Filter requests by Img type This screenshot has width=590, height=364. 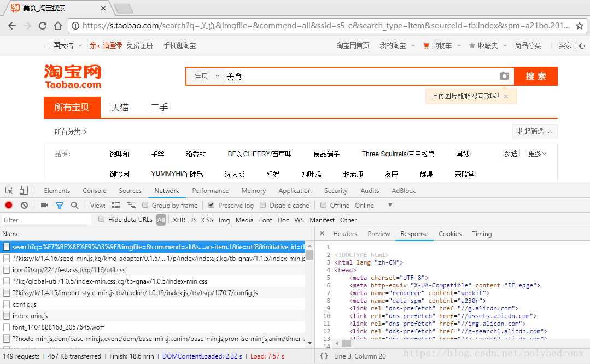(224, 220)
